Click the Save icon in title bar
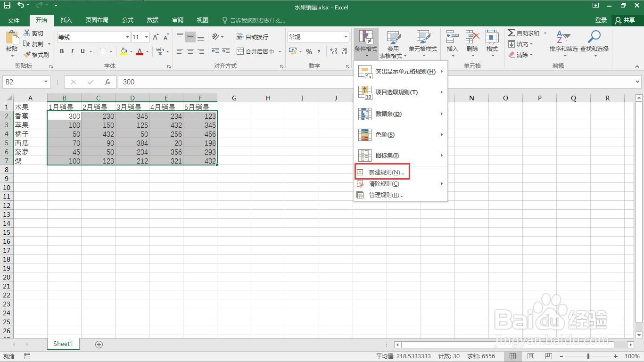Screen dimensions: 644x362 click(7, 6)
